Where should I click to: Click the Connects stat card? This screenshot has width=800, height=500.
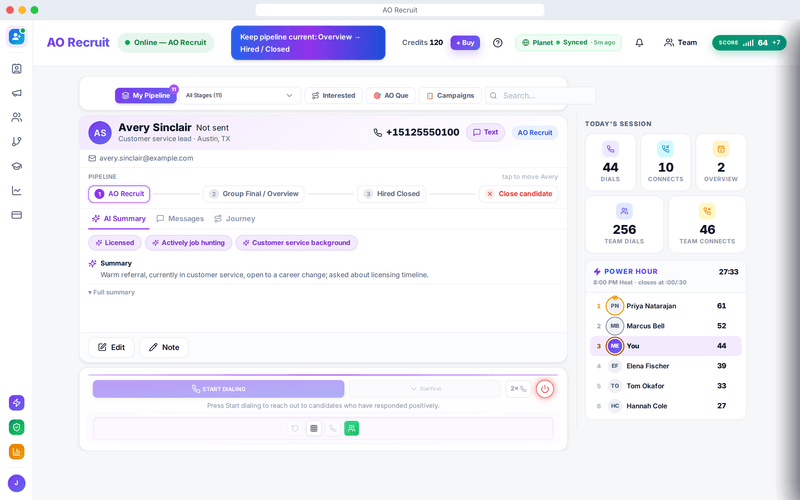point(666,162)
